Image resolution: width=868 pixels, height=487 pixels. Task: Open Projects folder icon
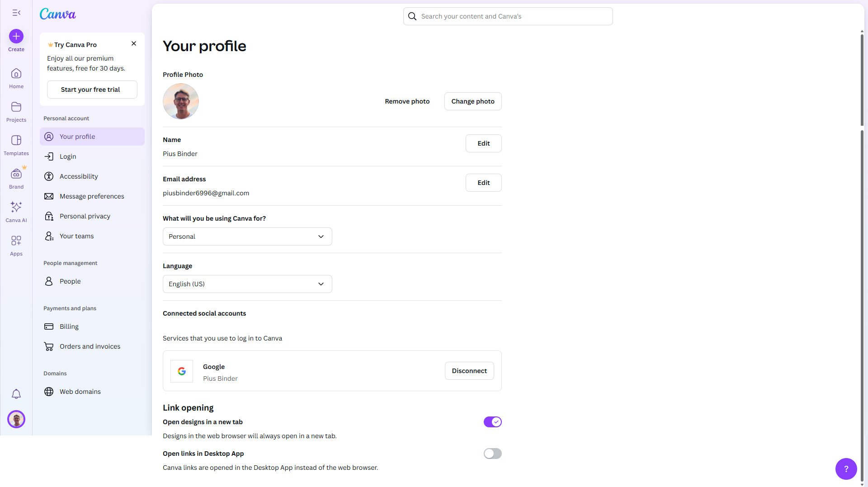coord(16,107)
